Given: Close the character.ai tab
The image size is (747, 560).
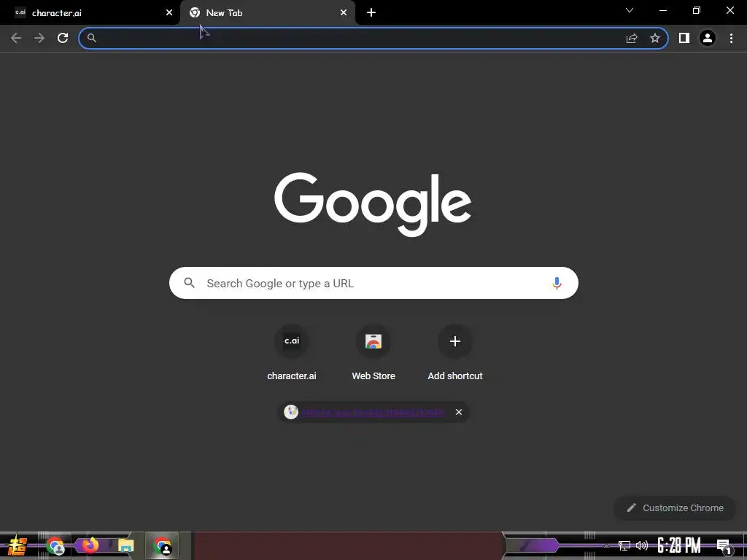Looking at the screenshot, I should tap(169, 13).
